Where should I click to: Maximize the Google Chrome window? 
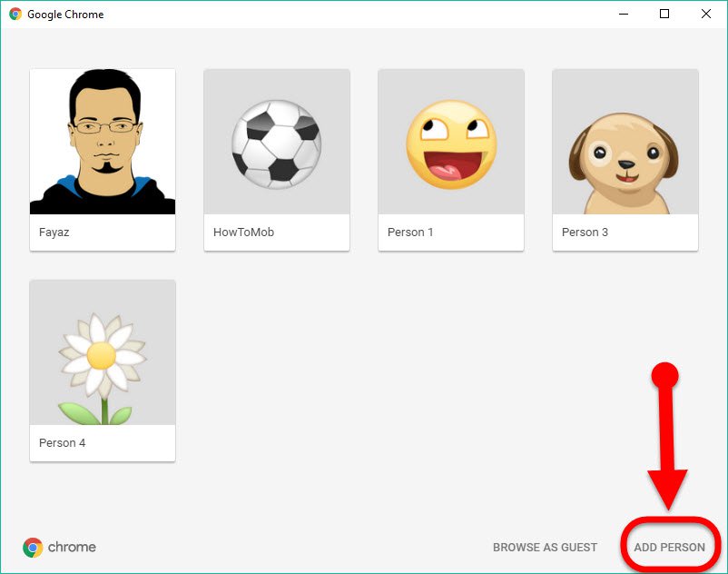point(664,14)
